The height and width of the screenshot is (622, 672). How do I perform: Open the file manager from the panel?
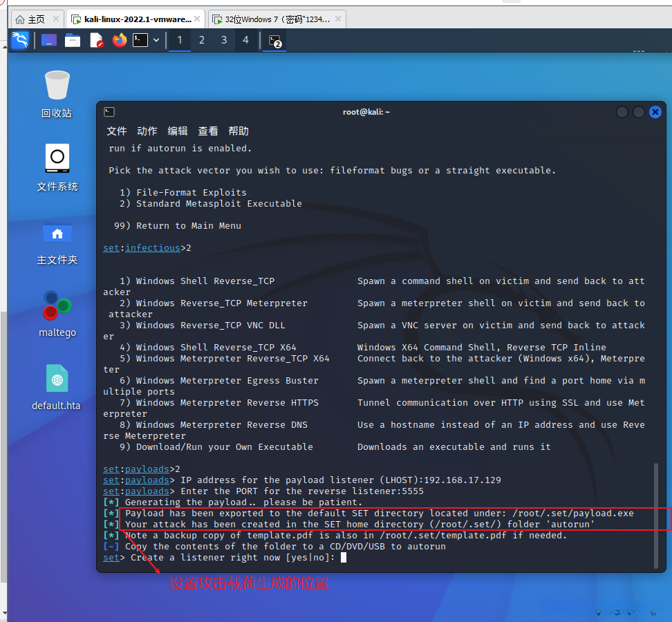tap(73, 40)
